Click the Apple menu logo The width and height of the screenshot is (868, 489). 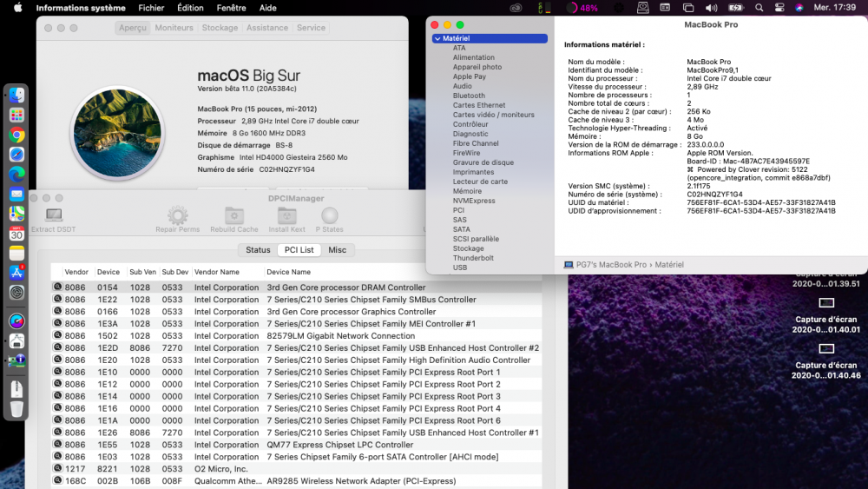[x=17, y=8]
